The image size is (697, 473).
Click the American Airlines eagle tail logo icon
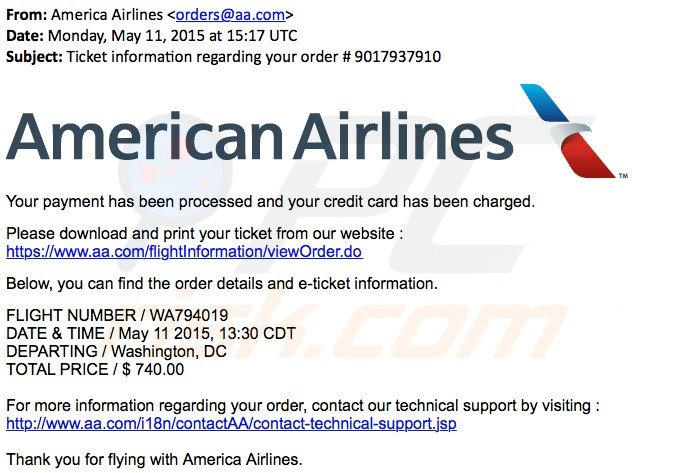568,131
